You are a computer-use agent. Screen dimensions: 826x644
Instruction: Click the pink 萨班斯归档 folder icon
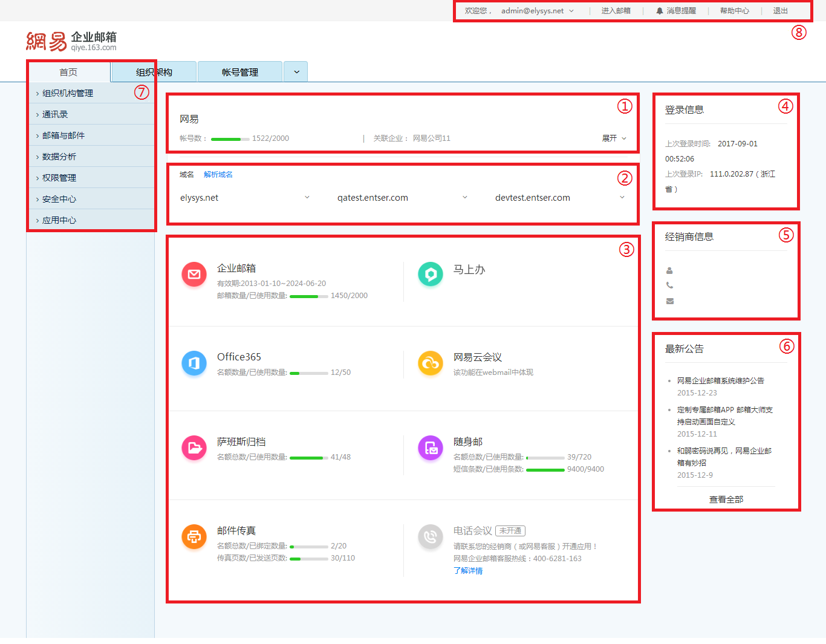click(x=194, y=448)
